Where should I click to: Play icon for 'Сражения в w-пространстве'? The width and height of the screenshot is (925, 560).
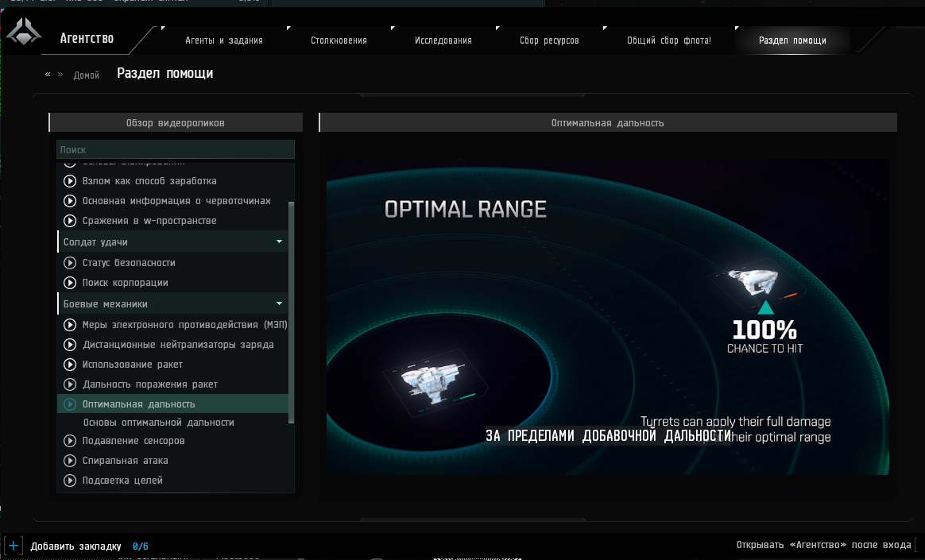coord(70,221)
